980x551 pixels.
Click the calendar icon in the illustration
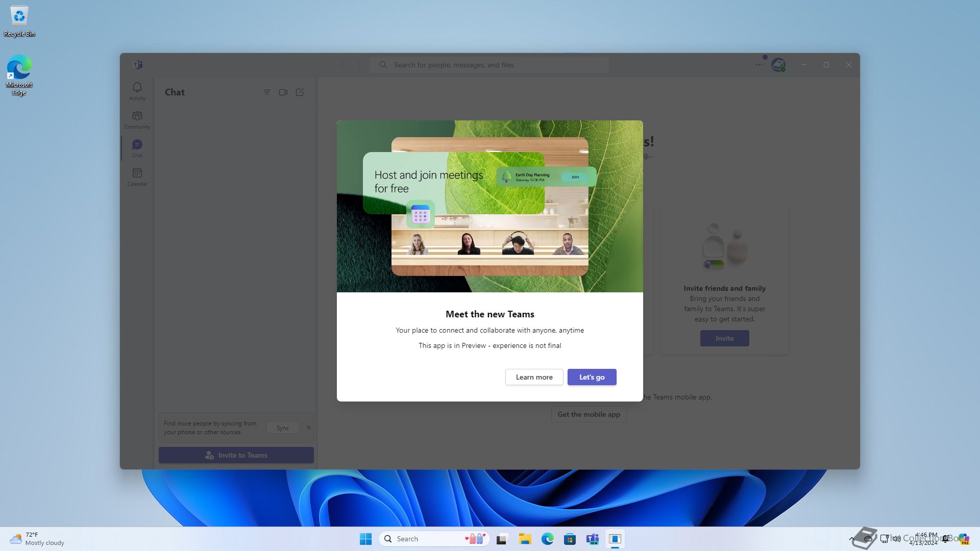(421, 214)
